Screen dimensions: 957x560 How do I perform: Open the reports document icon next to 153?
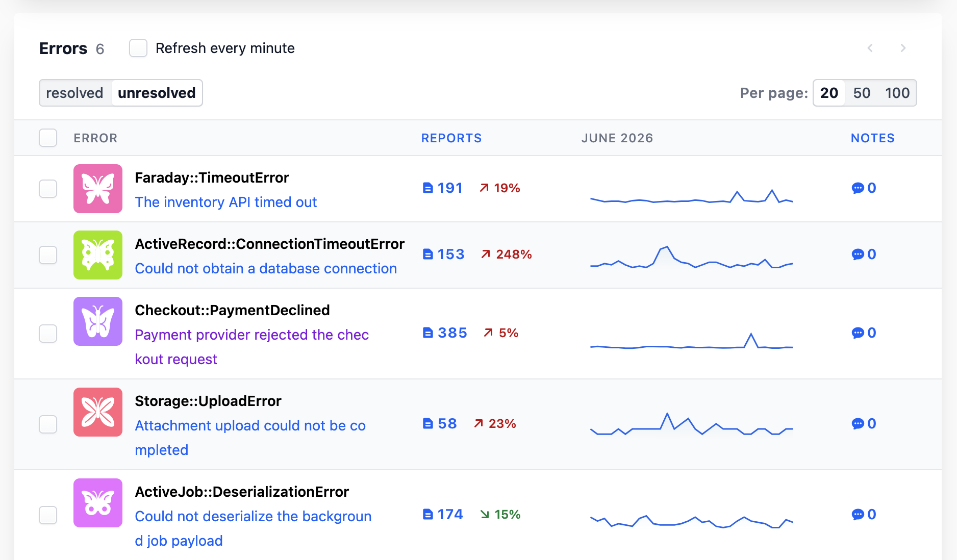pyautogui.click(x=428, y=254)
